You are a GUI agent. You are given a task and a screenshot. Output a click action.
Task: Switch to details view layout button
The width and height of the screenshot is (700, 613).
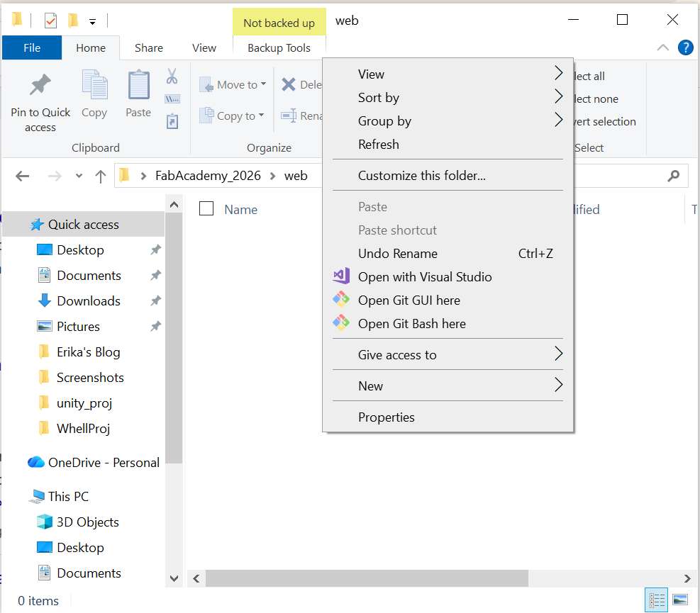point(657,600)
